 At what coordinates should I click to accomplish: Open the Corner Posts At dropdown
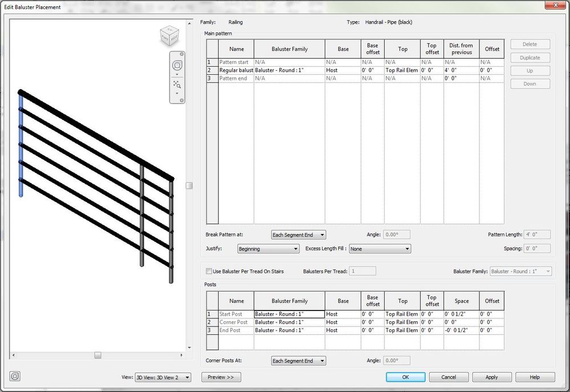coord(298,361)
